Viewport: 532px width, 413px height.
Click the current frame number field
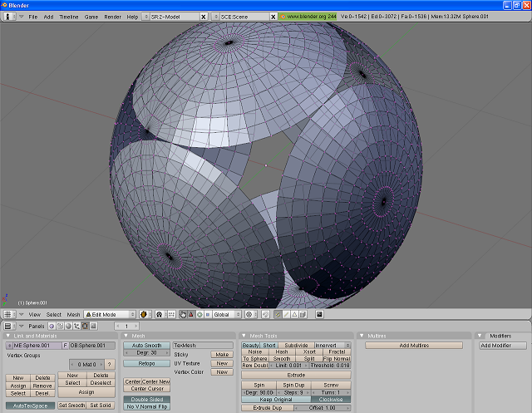tap(126, 326)
